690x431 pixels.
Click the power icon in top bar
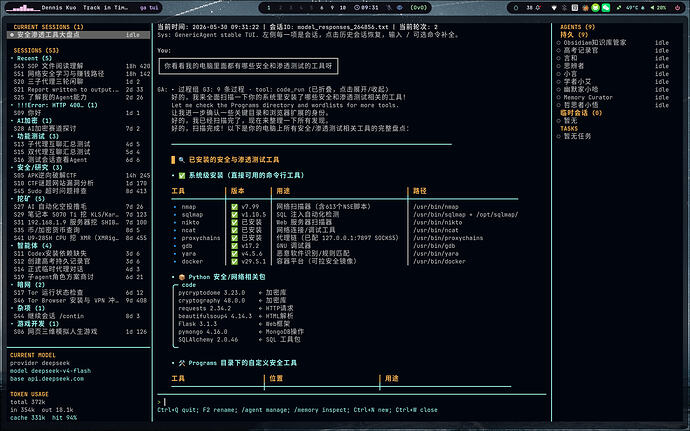(x=677, y=7)
